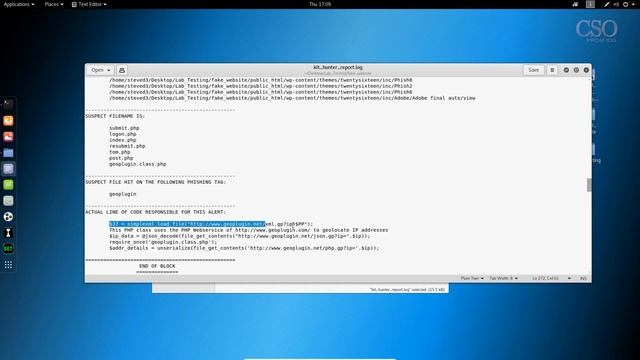Click the SUSPECT FILE HIT heading line
Viewport: 640px width, 360px height.
click(156, 182)
